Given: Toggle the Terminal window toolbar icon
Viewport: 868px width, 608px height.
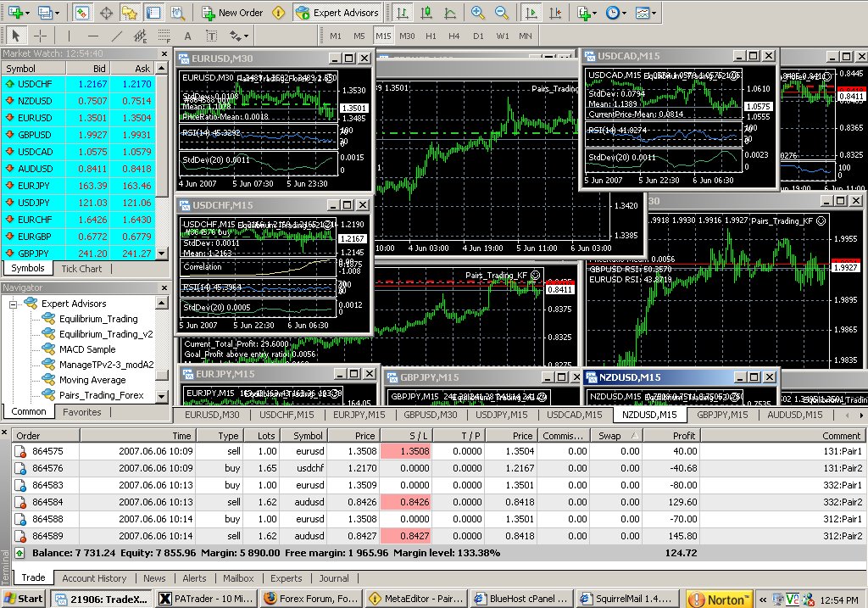Looking at the screenshot, I should 153,12.
